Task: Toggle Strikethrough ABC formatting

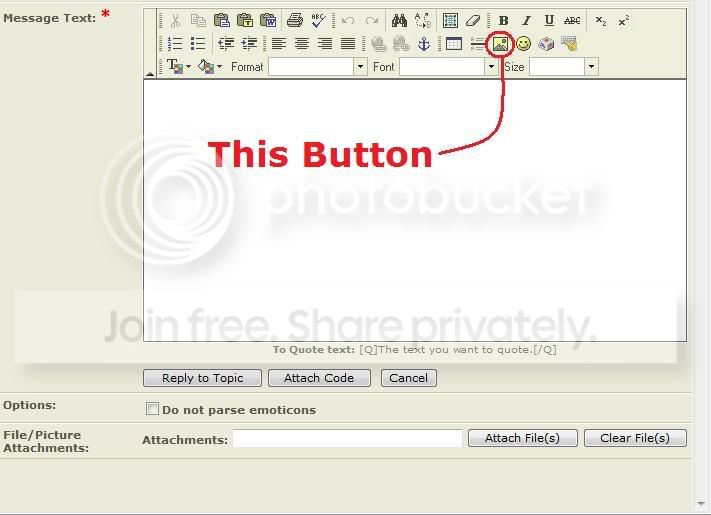Action: tap(572, 20)
